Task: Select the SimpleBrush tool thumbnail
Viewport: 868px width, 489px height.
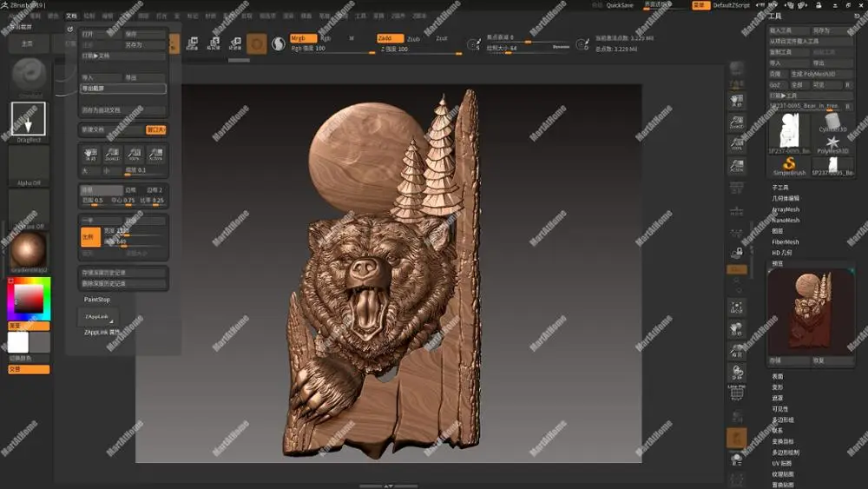Action: pos(789,166)
